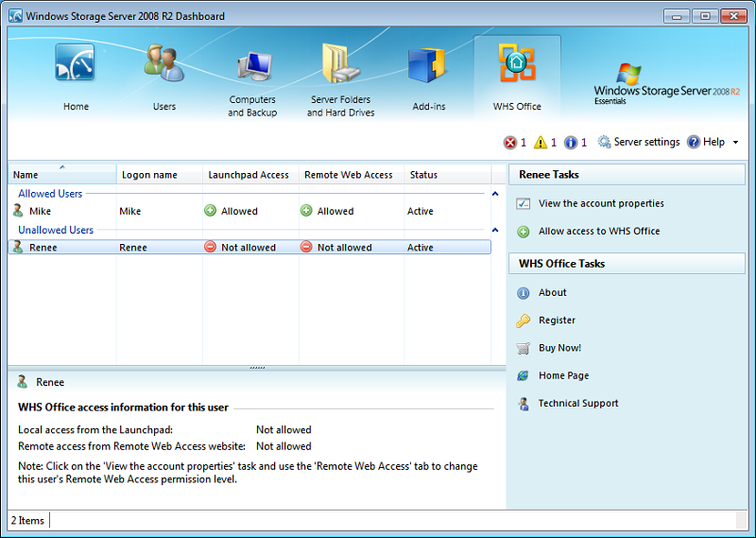The width and height of the screenshot is (756, 538).
Task: Collapse the Allowed Users group
Action: point(494,194)
